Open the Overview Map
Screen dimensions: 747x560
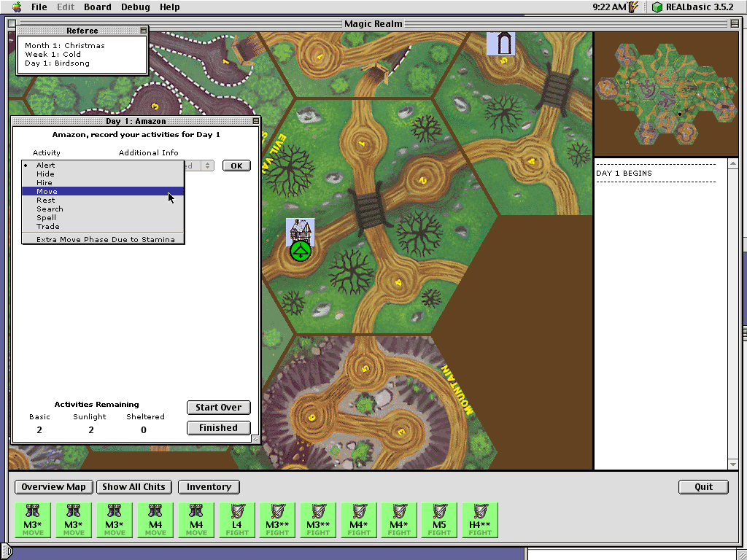[x=53, y=487]
